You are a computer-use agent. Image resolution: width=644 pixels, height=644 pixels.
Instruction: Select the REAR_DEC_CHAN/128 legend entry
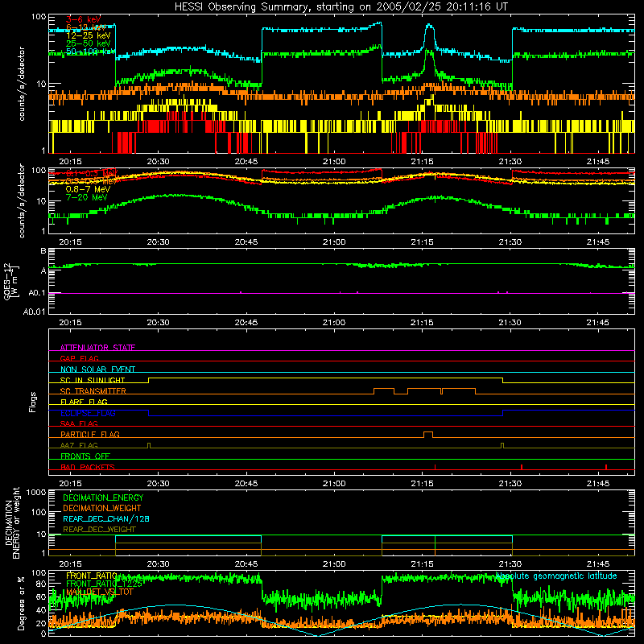pos(106,518)
